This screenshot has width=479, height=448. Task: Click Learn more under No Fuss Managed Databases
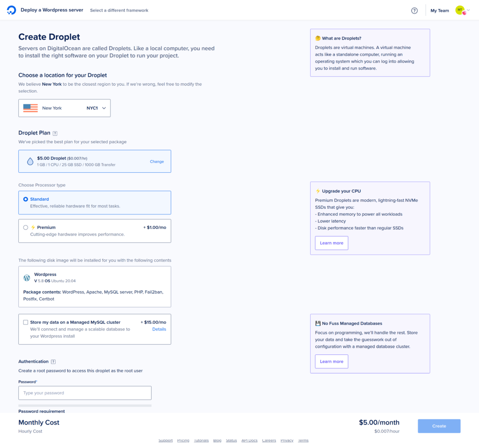coord(332,361)
